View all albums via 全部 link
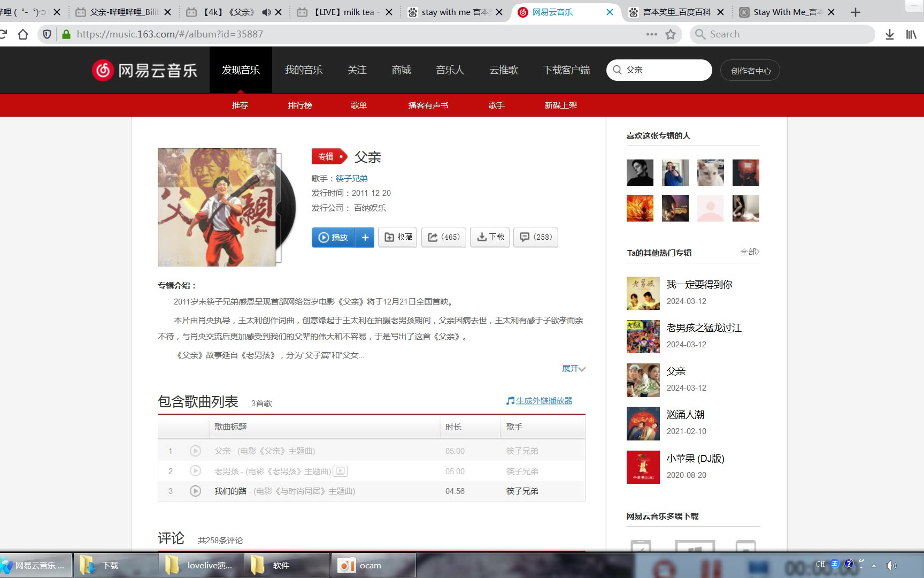 tap(750, 252)
